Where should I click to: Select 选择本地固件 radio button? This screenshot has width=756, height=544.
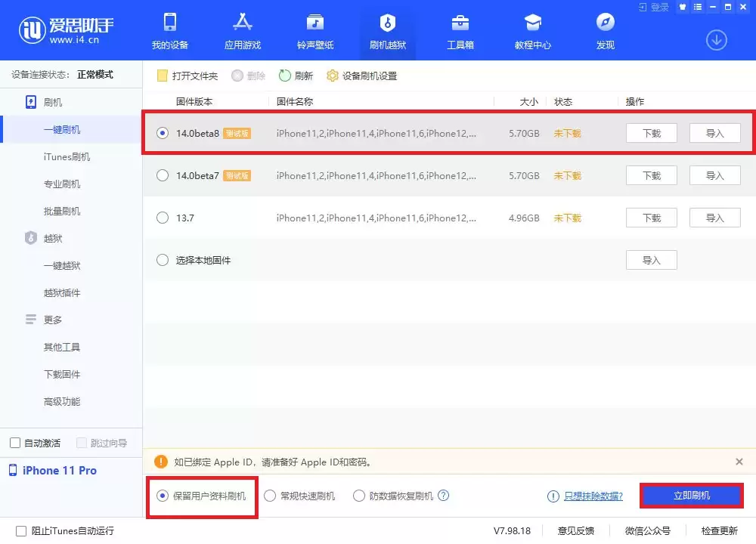(x=163, y=260)
